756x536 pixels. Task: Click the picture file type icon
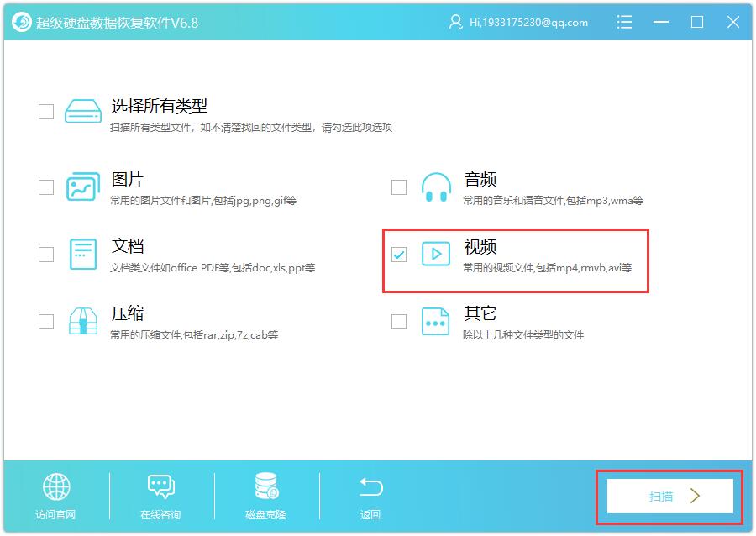pos(83,187)
